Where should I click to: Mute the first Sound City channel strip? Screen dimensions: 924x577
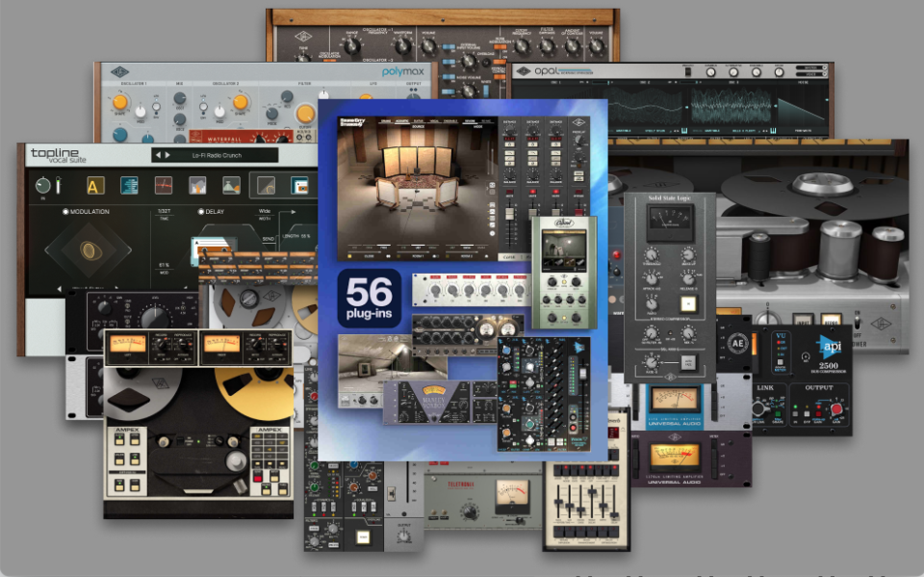tap(509, 192)
